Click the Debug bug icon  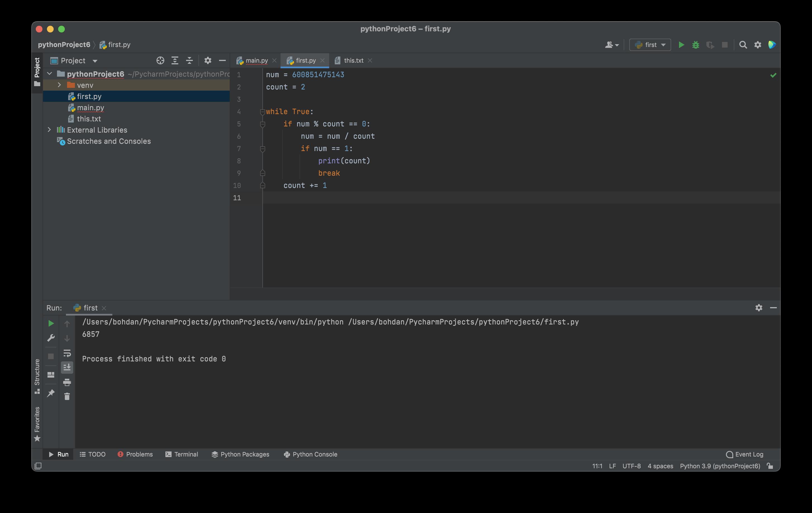pyautogui.click(x=695, y=45)
